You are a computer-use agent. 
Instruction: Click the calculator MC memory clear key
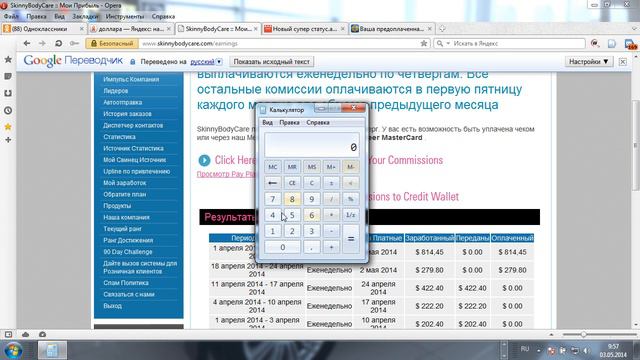point(273,167)
